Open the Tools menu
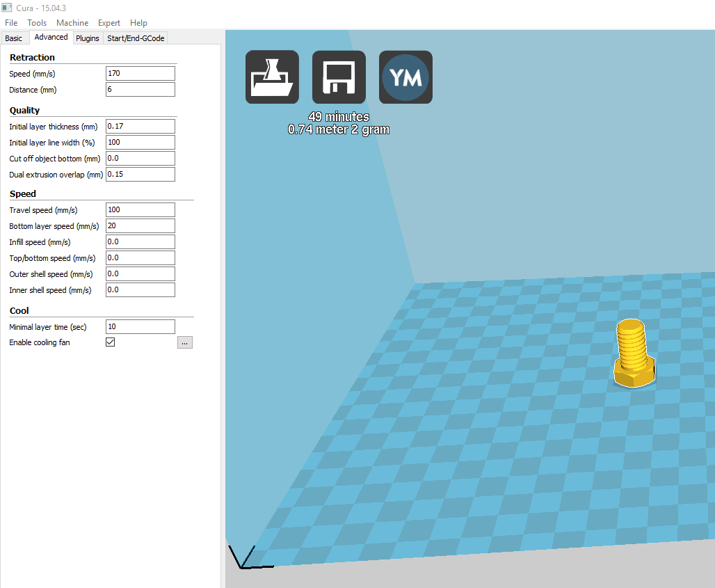The width and height of the screenshot is (715, 588). 37,23
